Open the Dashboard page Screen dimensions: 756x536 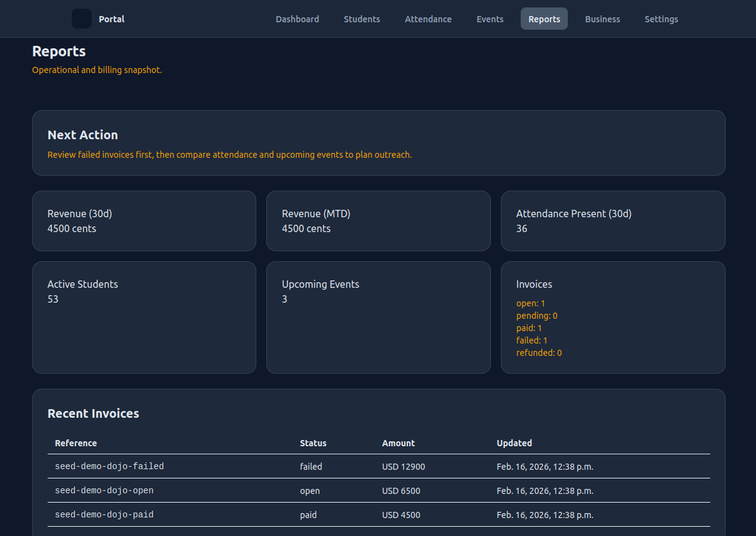(x=297, y=19)
